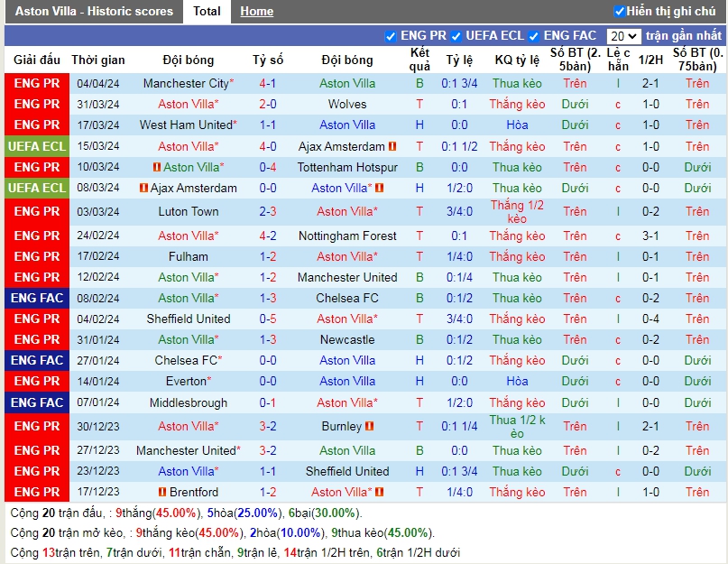
Task: Toggle the Hiển thị ghi chú checkbox
Action: (619, 11)
